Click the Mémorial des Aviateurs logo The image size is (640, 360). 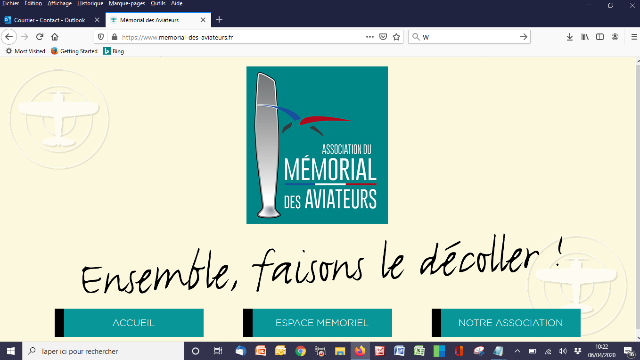coord(317,145)
